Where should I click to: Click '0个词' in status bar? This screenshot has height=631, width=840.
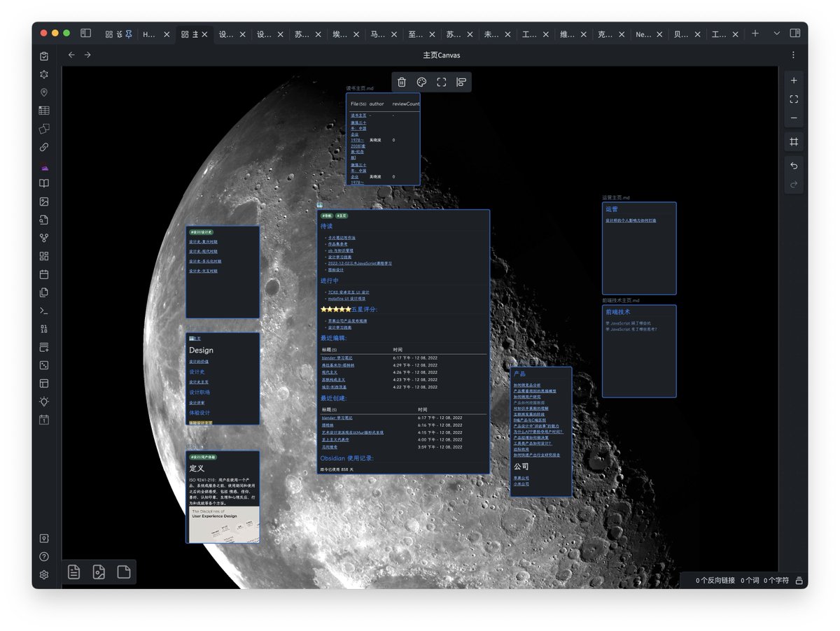point(749,581)
